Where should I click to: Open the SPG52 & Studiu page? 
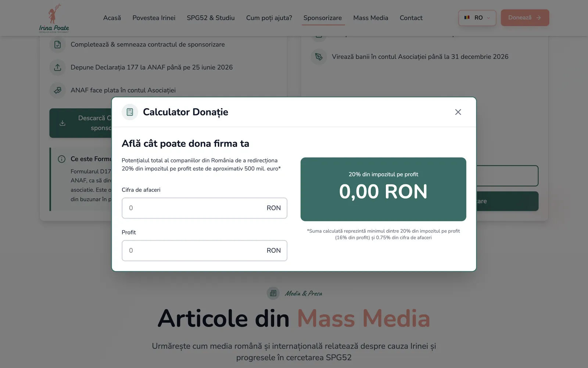(211, 18)
